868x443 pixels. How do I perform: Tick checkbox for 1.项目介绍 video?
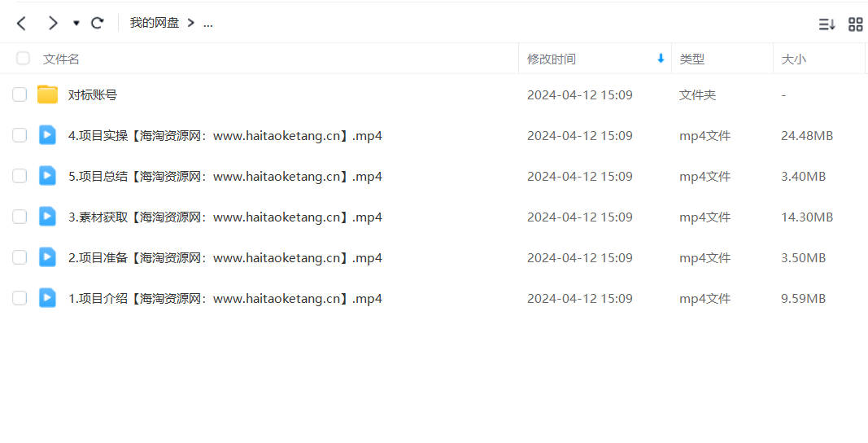point(20,298)
